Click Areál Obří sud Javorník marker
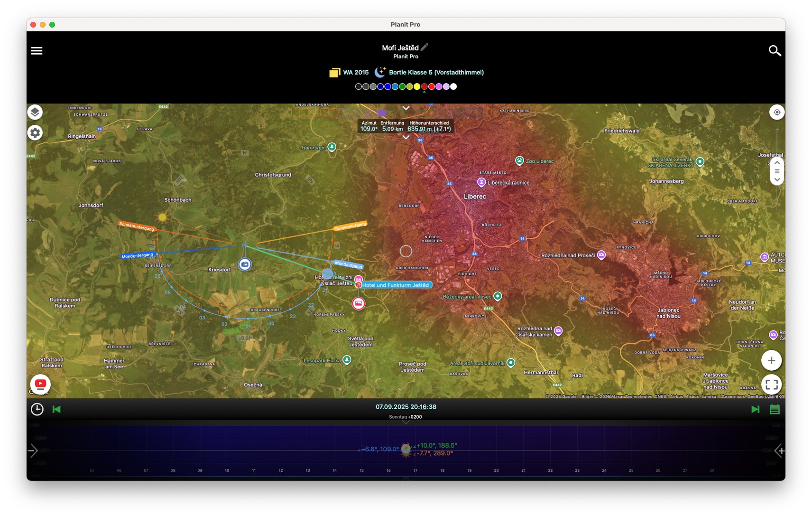The image size is (812, 516). point(511,363)
